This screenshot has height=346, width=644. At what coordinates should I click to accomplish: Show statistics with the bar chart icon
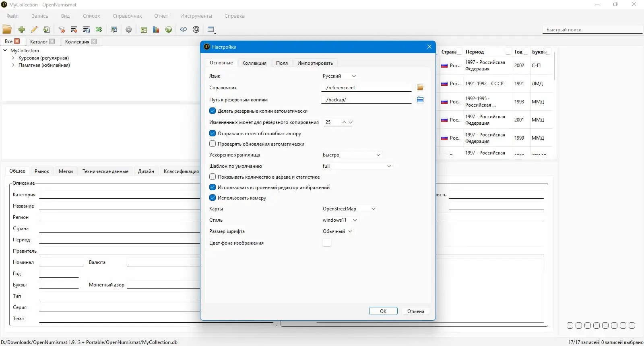(156, 29)
